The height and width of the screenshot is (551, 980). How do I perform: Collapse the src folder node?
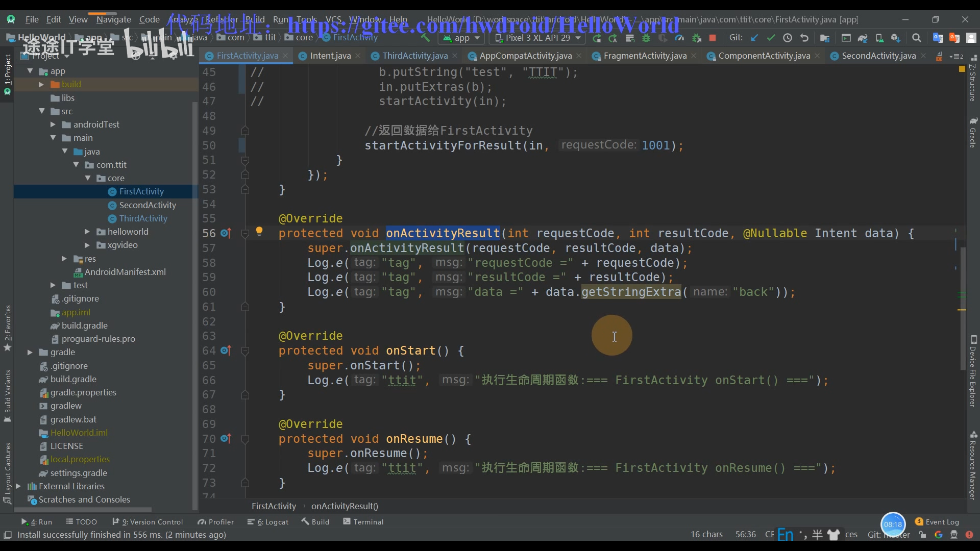click(42, 111)
